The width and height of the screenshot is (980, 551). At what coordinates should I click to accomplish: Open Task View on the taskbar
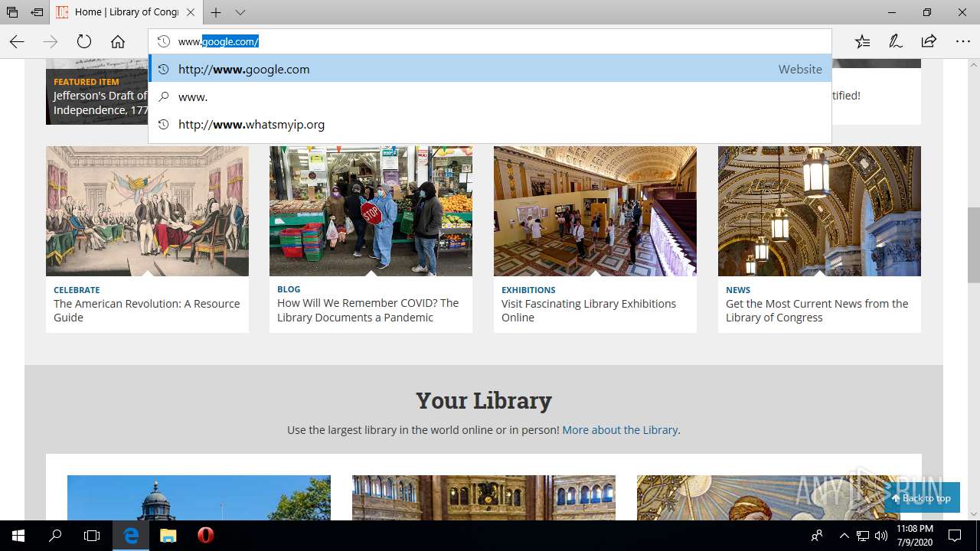92,536
